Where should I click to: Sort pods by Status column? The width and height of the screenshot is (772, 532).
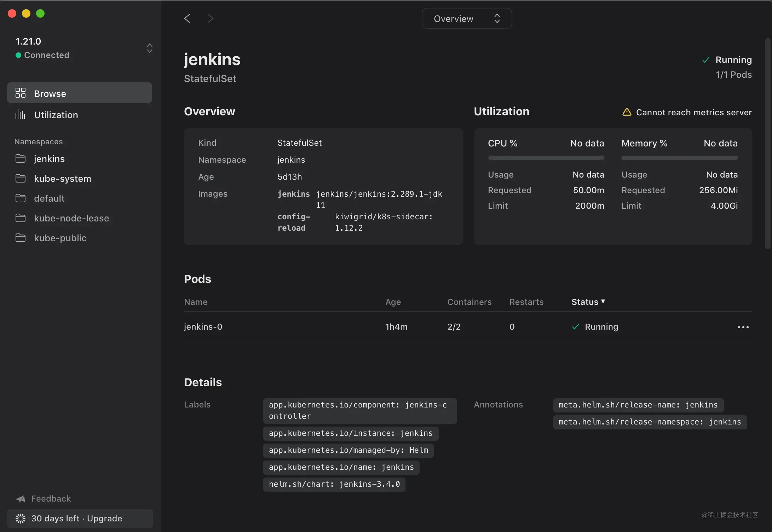[x=588, y=302]
